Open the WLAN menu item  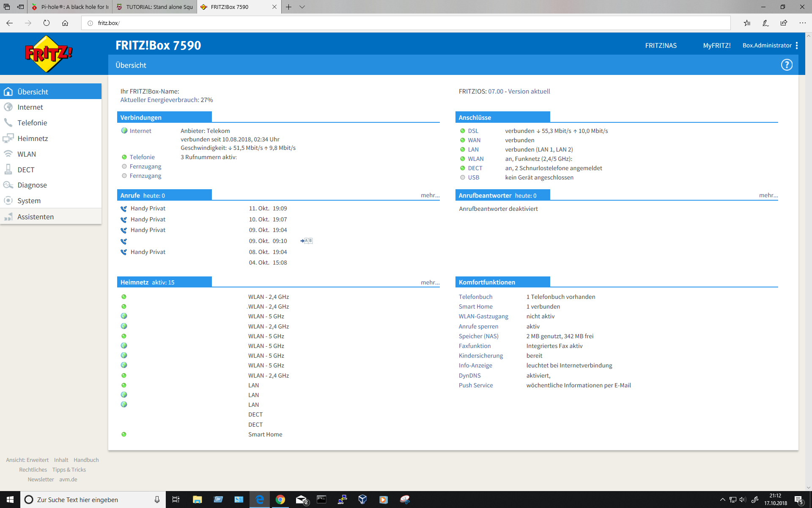tap(51, 154)
